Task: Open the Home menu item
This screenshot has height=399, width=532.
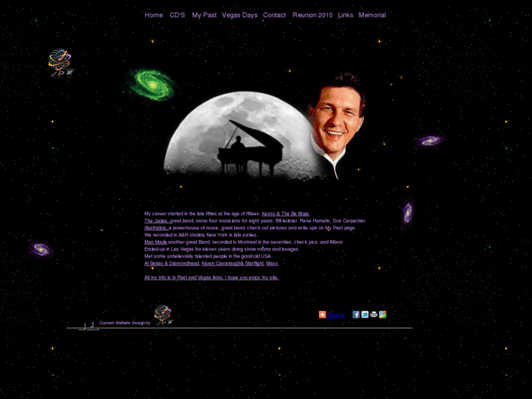Action: [154, 15]
